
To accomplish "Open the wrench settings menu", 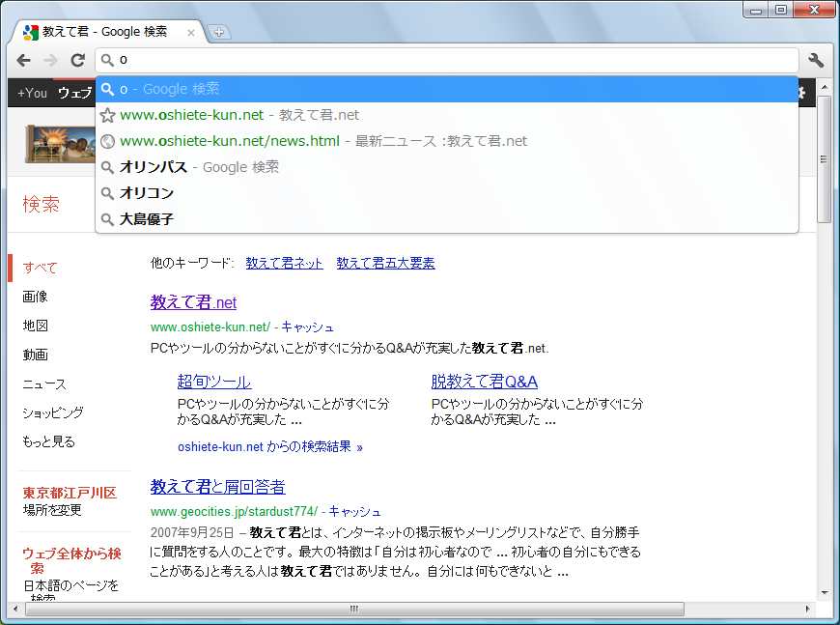I will 816,60.
